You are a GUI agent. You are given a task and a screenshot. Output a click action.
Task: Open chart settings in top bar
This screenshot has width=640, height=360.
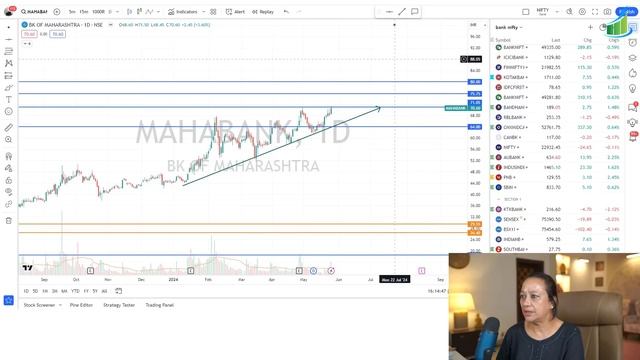coord(582,12)
